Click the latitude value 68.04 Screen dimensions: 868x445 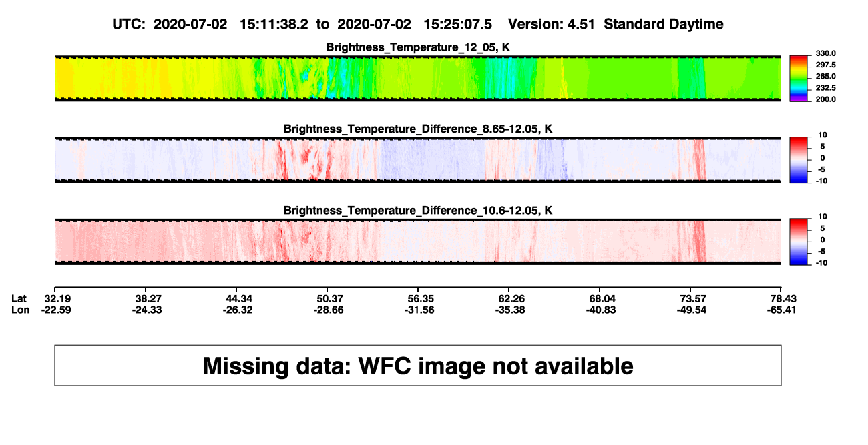pos(601,298)
